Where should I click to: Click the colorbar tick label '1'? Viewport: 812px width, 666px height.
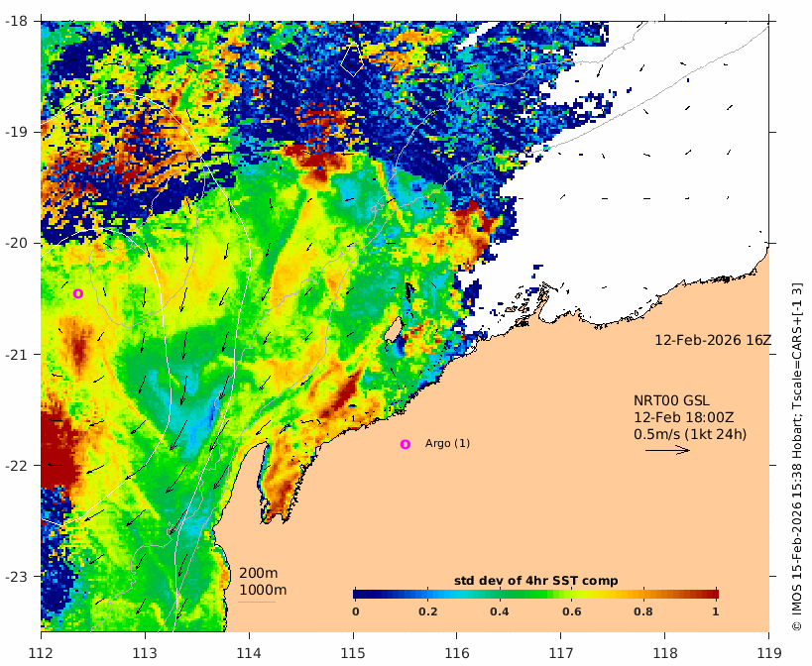[716, 611]
